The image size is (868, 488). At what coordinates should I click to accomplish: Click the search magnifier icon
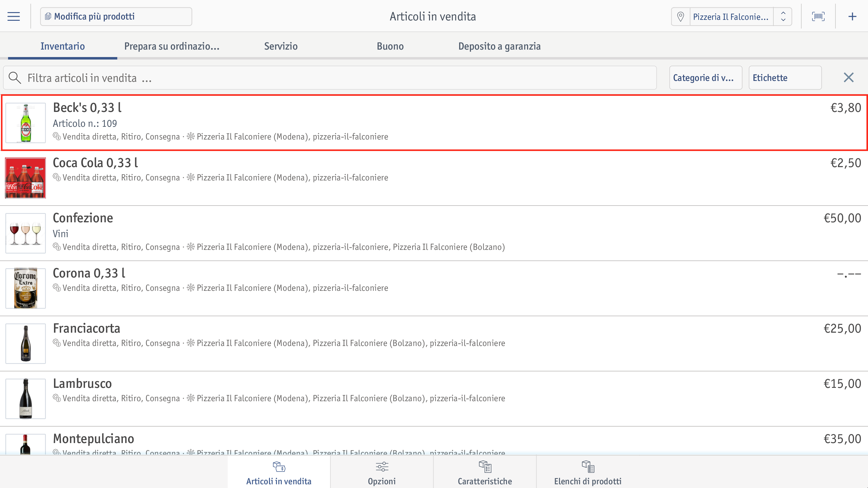15,78
